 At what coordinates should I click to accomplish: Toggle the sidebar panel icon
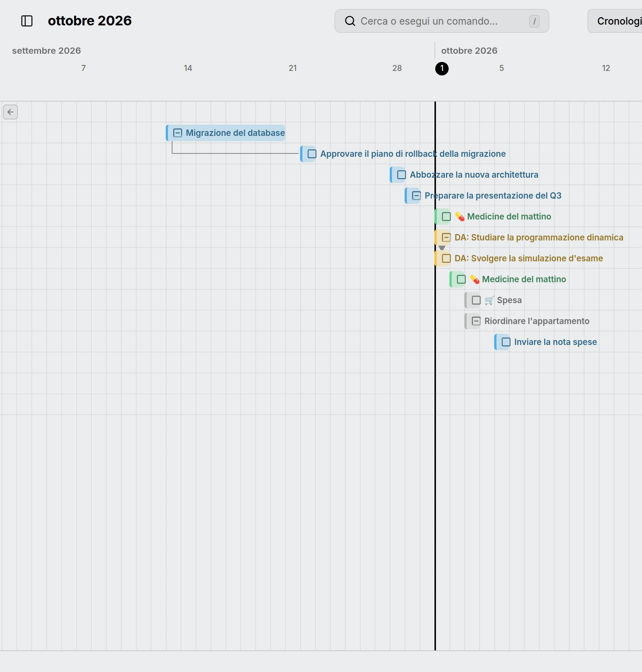(x=27, y=21)
